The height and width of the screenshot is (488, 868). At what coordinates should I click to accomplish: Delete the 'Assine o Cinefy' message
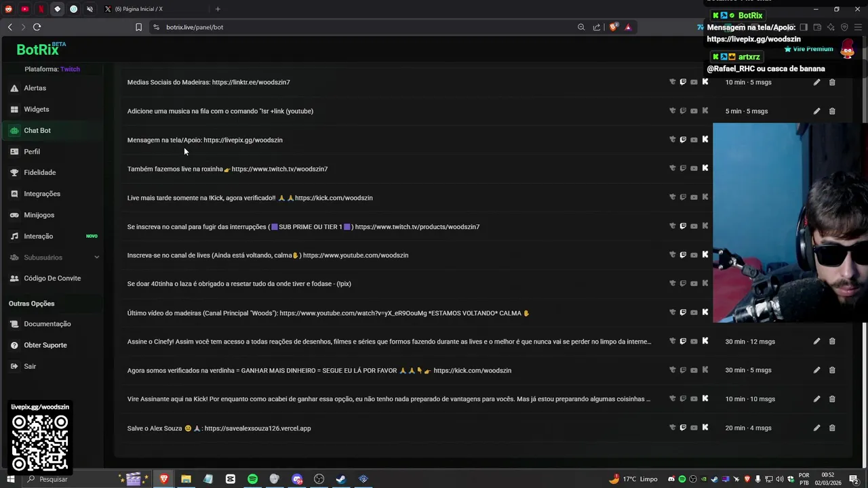pos(832,342)
